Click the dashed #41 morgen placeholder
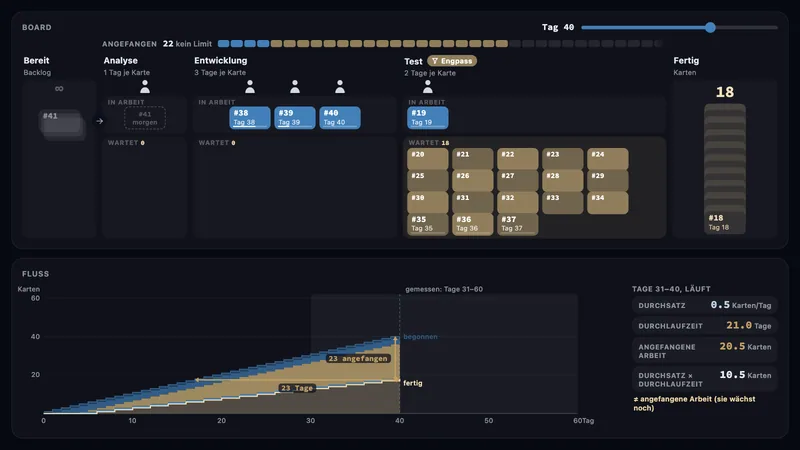 [x=145, y=118]
